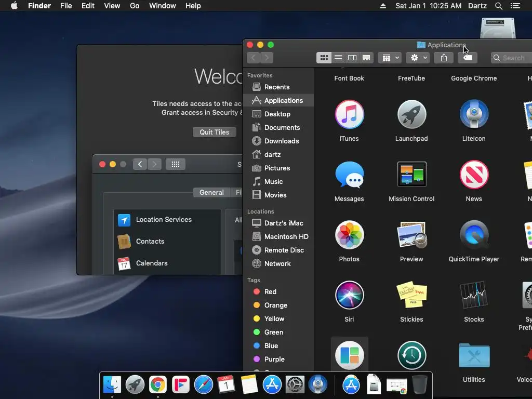Screen dimensions: 532x399
Task: Open System Preferences from the Dock
Action: [x=295, y=385]
